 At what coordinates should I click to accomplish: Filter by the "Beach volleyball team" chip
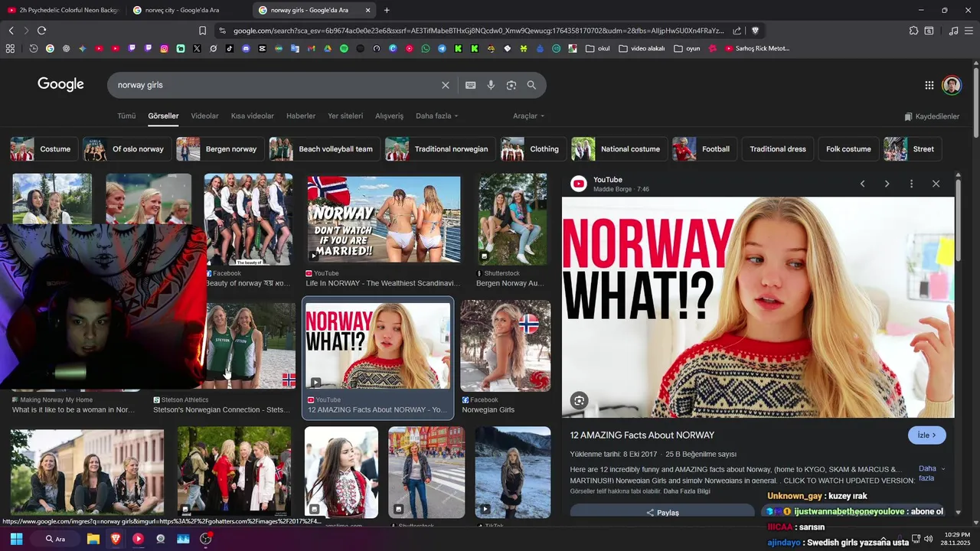pos(325,149)
